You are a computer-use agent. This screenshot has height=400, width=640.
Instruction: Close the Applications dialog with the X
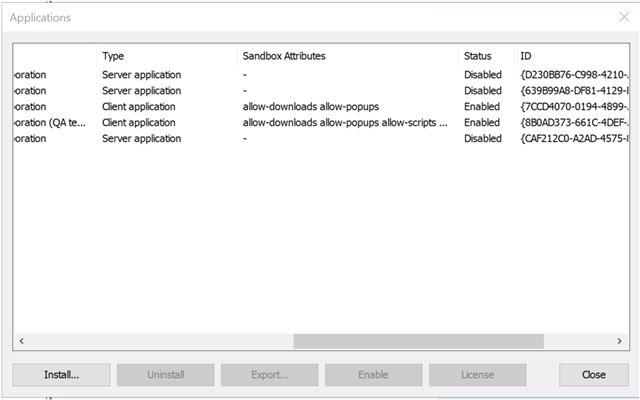[624, 17]
